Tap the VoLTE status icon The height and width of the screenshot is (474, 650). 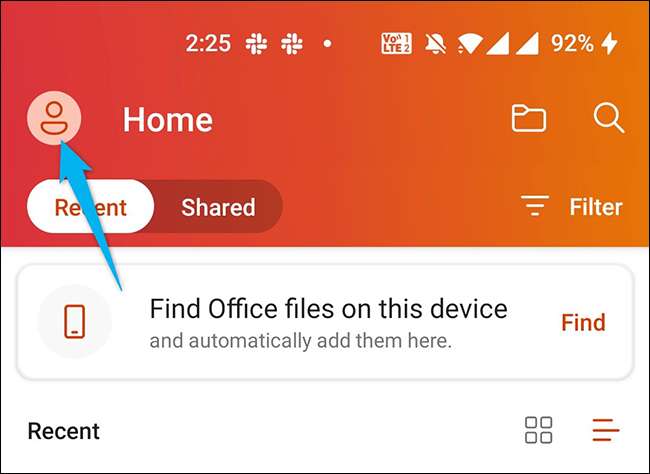click(396, 43)
